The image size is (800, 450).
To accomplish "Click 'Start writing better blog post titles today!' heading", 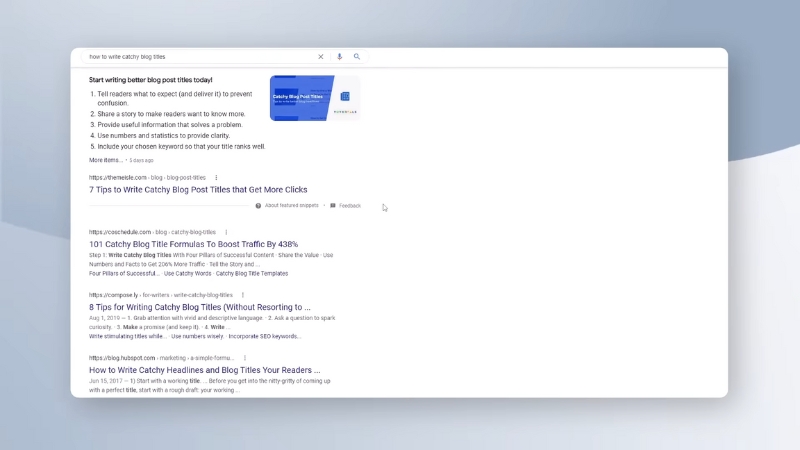I will pos(151,80).
